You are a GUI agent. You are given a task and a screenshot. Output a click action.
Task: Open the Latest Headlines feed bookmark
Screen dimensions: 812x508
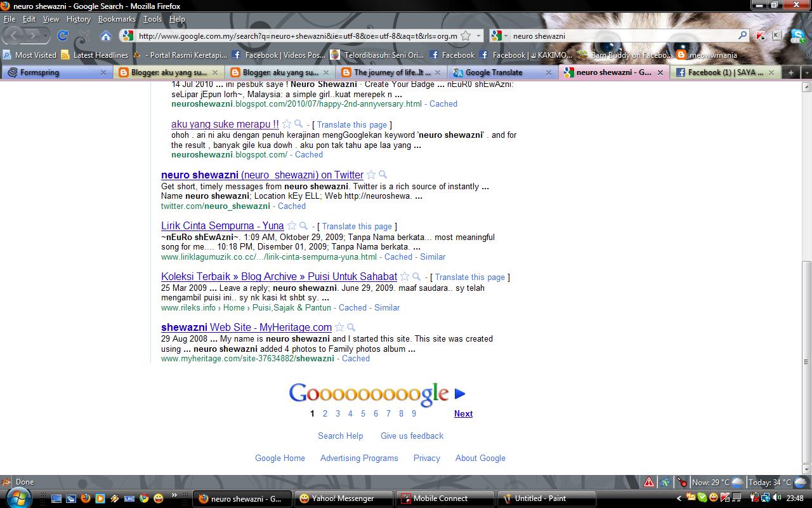point(95,55)
